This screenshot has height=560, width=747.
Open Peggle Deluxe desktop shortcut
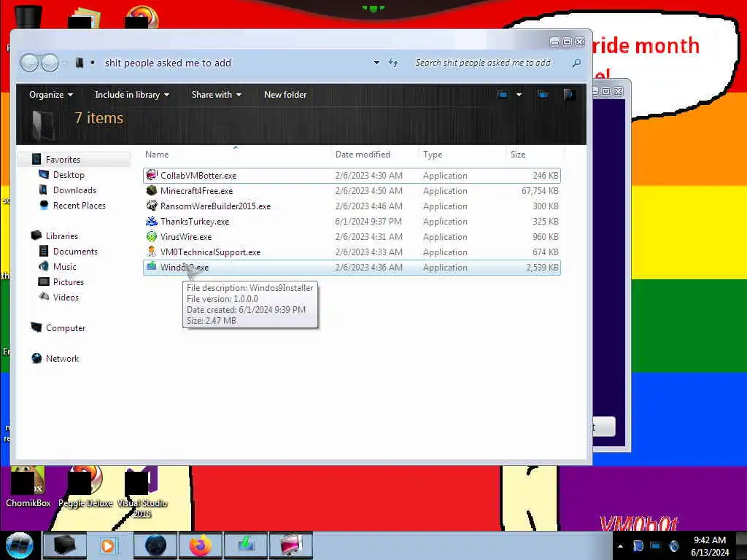[85, 486]
